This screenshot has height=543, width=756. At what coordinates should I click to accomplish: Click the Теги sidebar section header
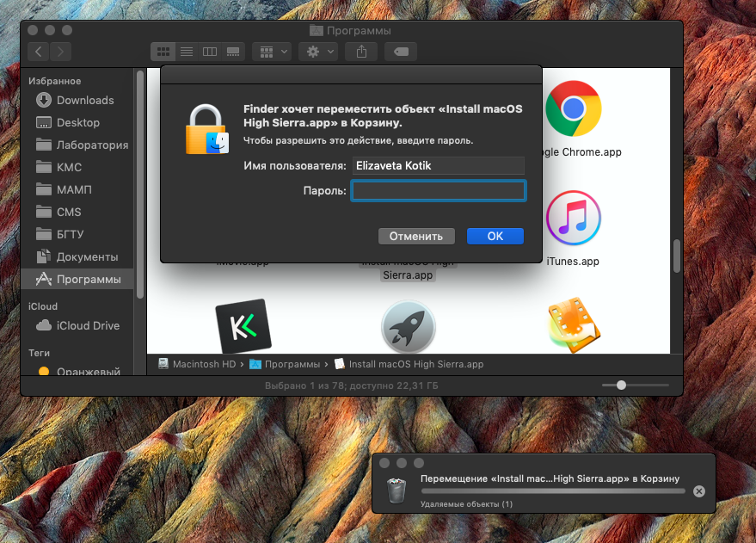[x=39, y=353]
